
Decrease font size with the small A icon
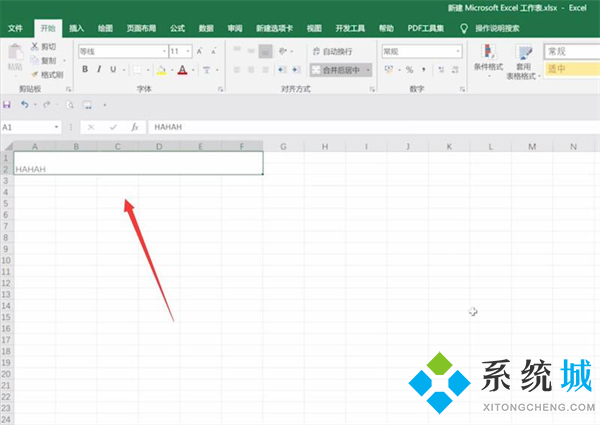coord(214,51)
